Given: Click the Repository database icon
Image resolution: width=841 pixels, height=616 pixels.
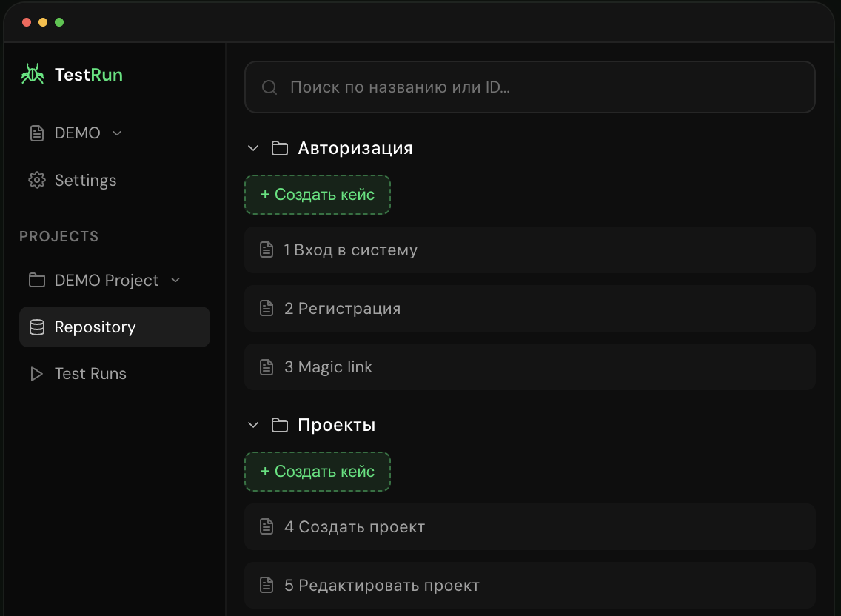Looking at the screenshot, I should [x=36, y=327].
